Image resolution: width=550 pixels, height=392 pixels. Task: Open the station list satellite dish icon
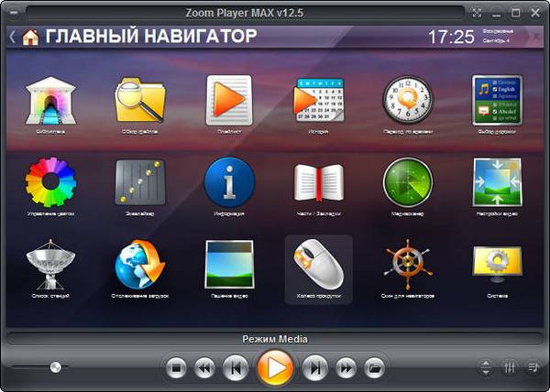coord(50,264)
